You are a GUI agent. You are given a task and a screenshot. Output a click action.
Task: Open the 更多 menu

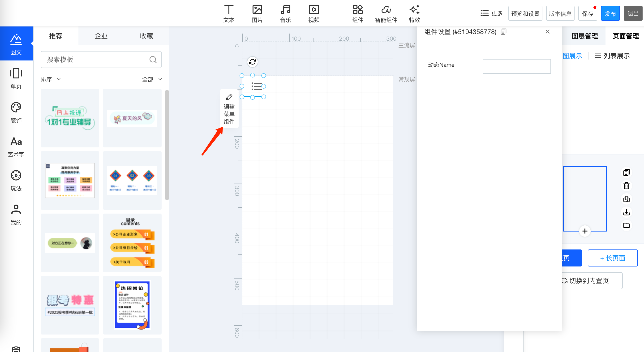tap(491, 13)
